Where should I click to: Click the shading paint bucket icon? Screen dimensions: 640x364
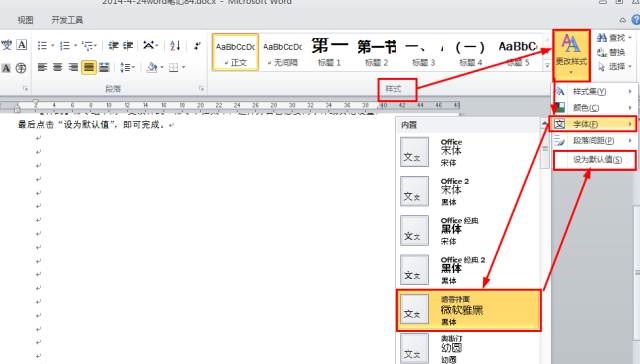pos(152,67)
